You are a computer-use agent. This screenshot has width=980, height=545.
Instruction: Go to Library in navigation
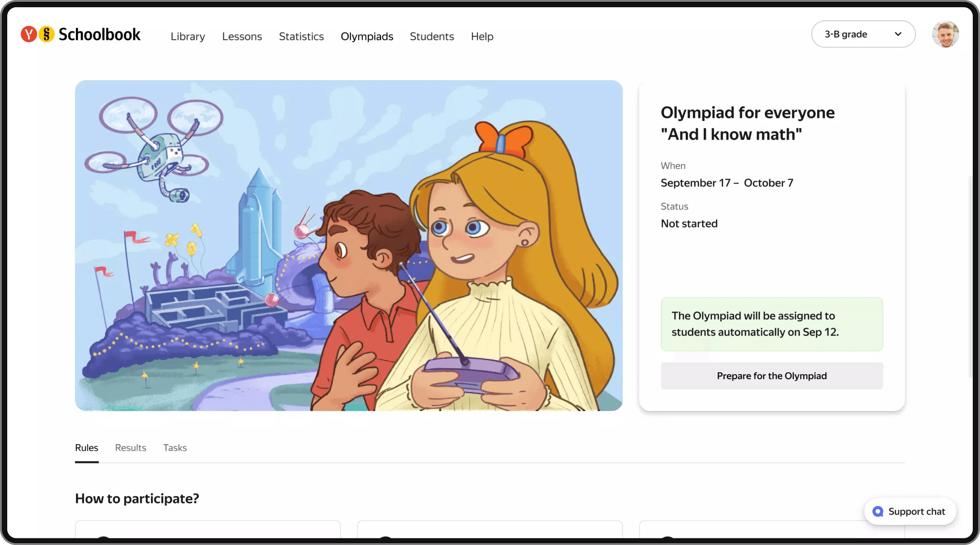point(188,37)
